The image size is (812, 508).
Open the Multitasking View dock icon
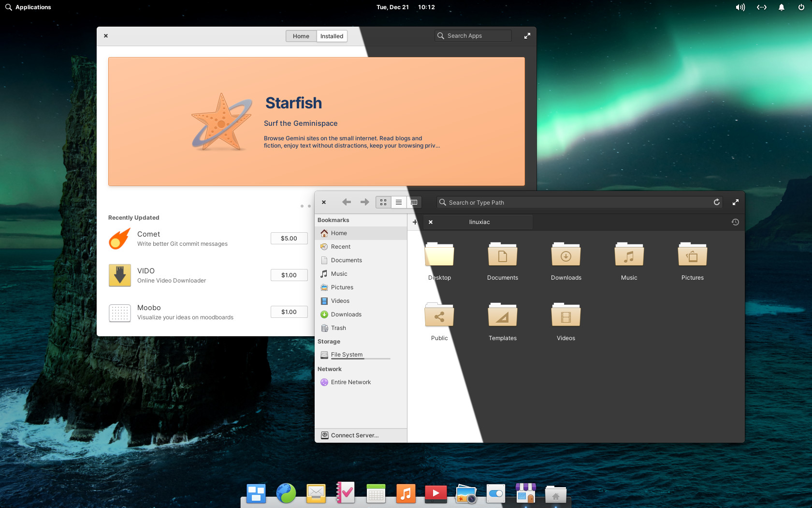[256, 493]
